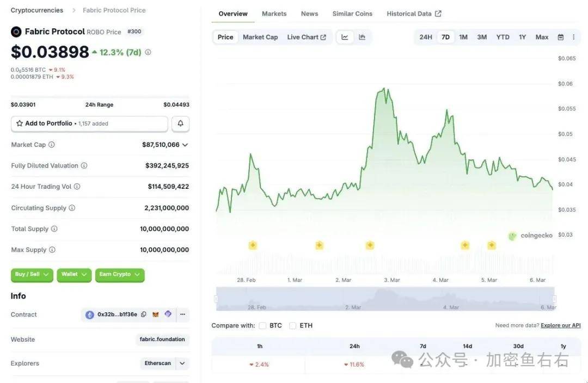Switch chart to Market Cap

click(260, 37)
